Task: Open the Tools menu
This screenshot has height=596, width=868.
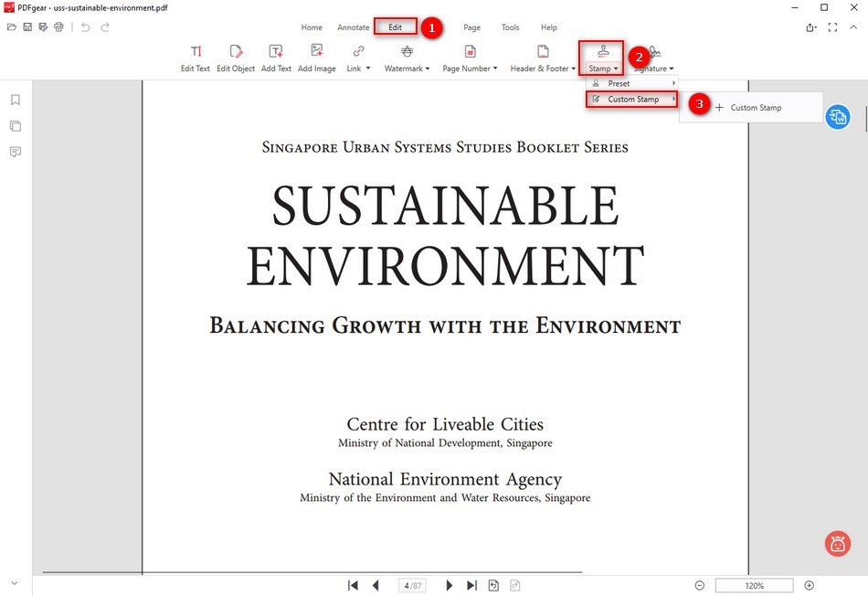Action: (x=510, y=27)
